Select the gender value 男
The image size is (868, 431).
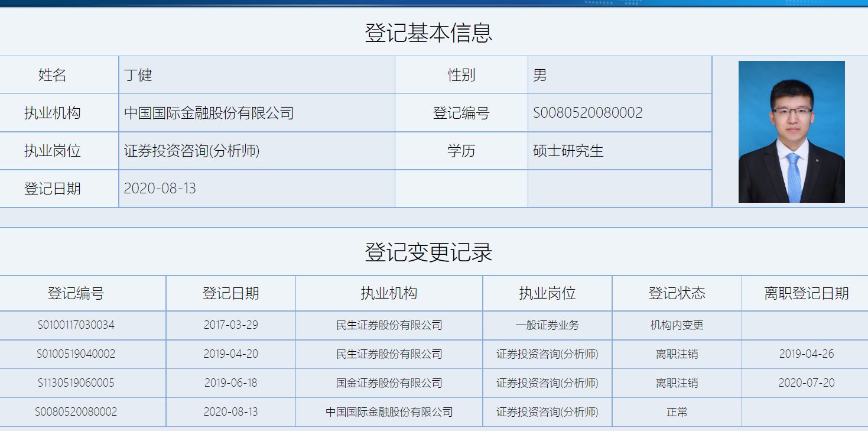tap(540, 75)
